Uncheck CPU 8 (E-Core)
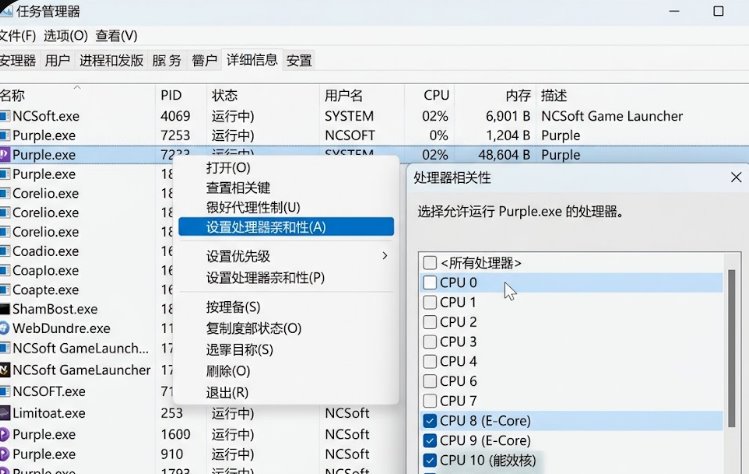Image resolution: width=749 pixels, height=474 pixels. pos(430,420)
